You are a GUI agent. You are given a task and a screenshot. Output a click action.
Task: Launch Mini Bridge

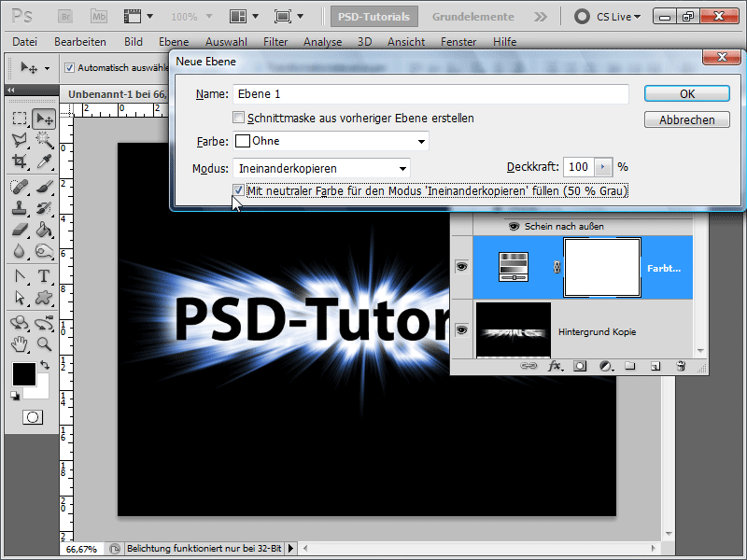pyautogui.click(x=99, y=17)
